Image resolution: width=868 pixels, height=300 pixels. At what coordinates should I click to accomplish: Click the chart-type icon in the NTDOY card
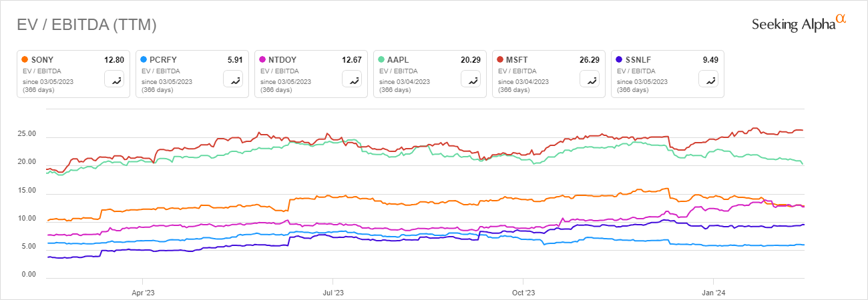[351, 79]
